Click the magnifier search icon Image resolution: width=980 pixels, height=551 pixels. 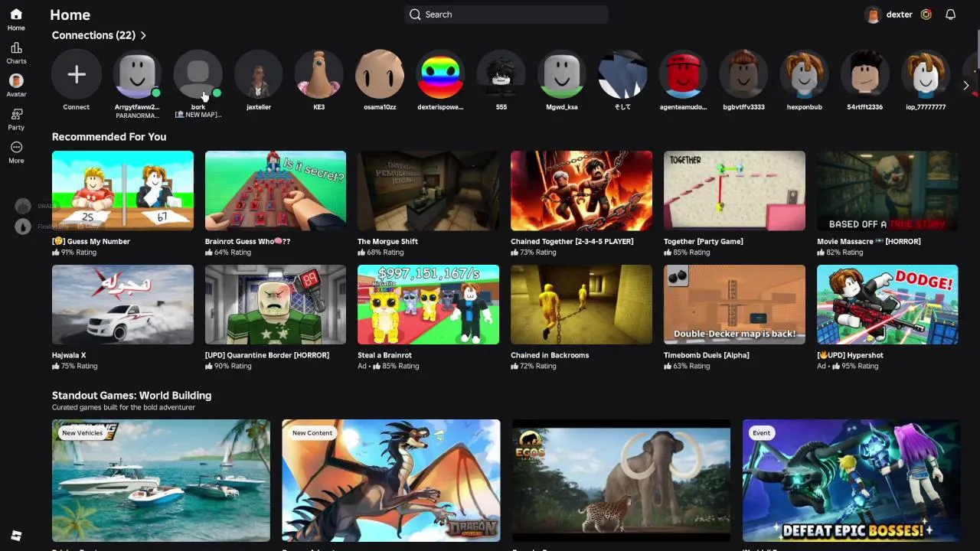pos(415,15)
